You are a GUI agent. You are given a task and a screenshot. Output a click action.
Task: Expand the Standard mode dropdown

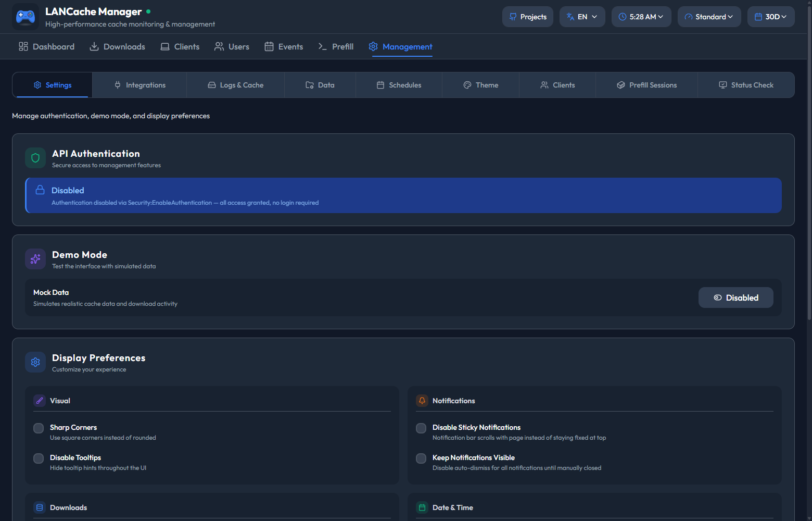tap(709, 17)
